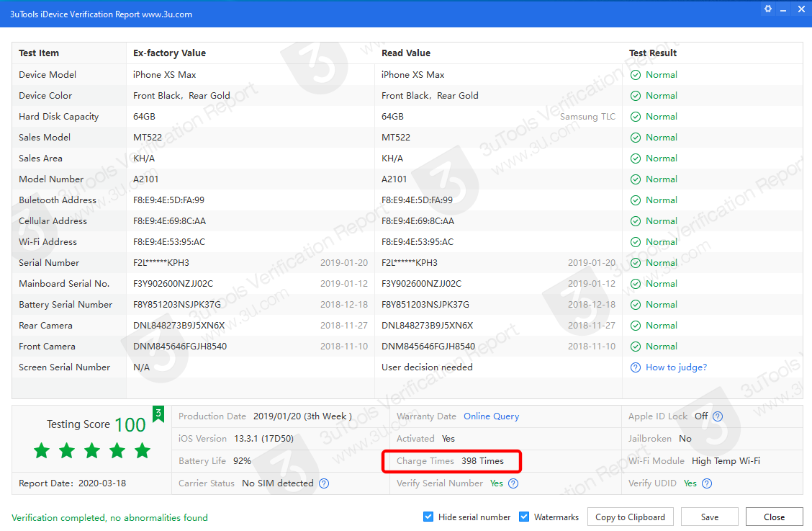
Task: Click Read Value Cellular Address F8:E9:4E:69:8C:AA
Action: click(x=418, y=221)
